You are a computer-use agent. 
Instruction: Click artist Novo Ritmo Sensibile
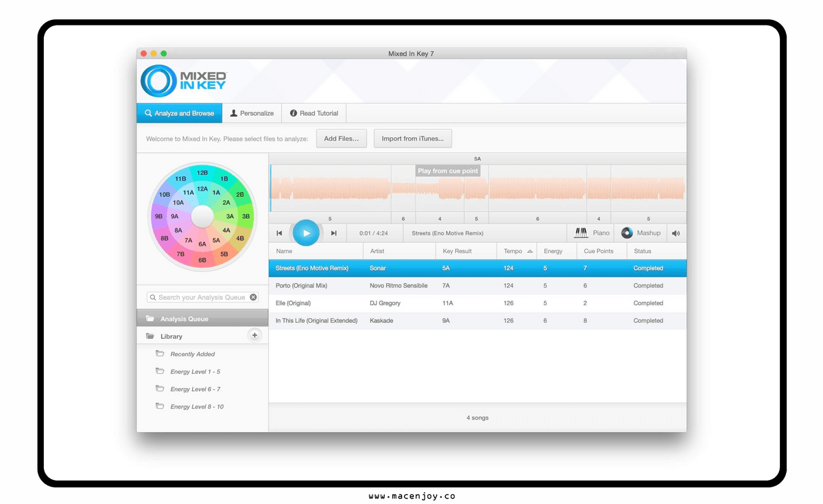[398, 286]
